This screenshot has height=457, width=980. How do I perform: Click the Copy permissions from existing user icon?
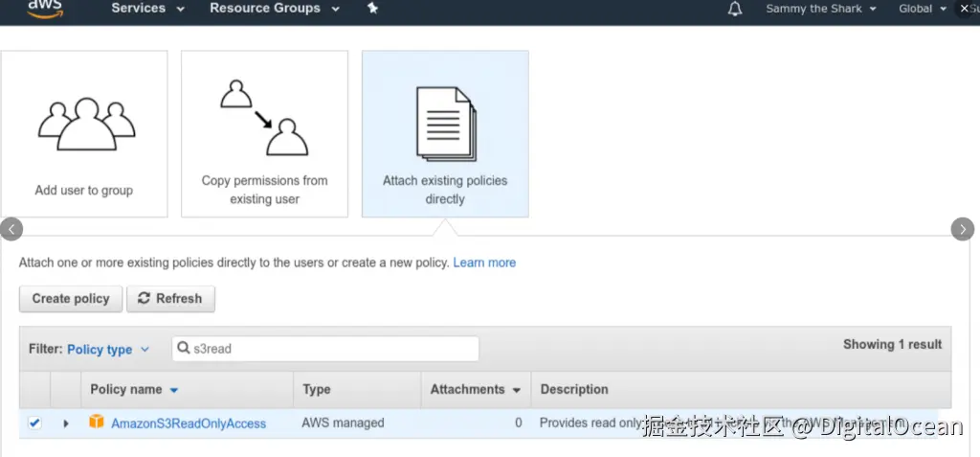tap(264, 119)
